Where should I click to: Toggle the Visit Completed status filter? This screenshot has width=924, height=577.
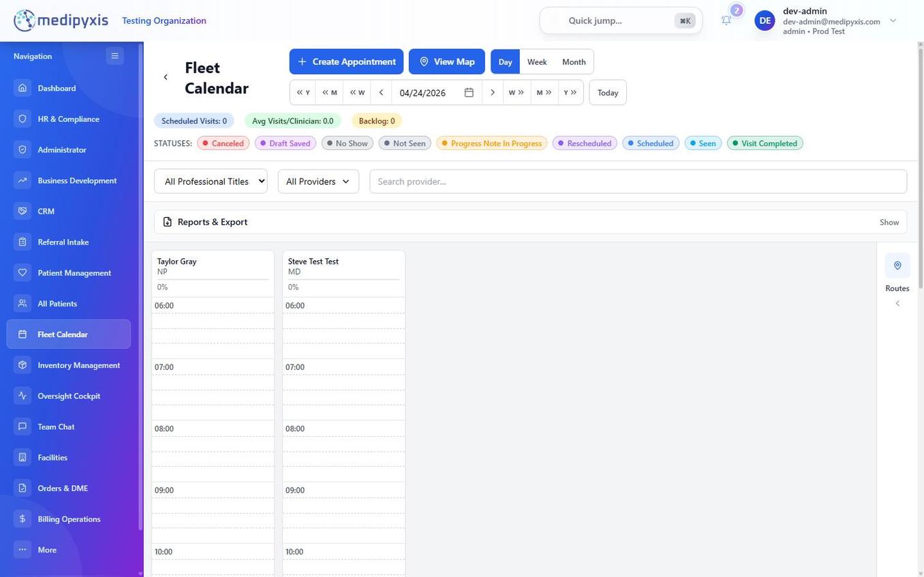tap(765, 143)
